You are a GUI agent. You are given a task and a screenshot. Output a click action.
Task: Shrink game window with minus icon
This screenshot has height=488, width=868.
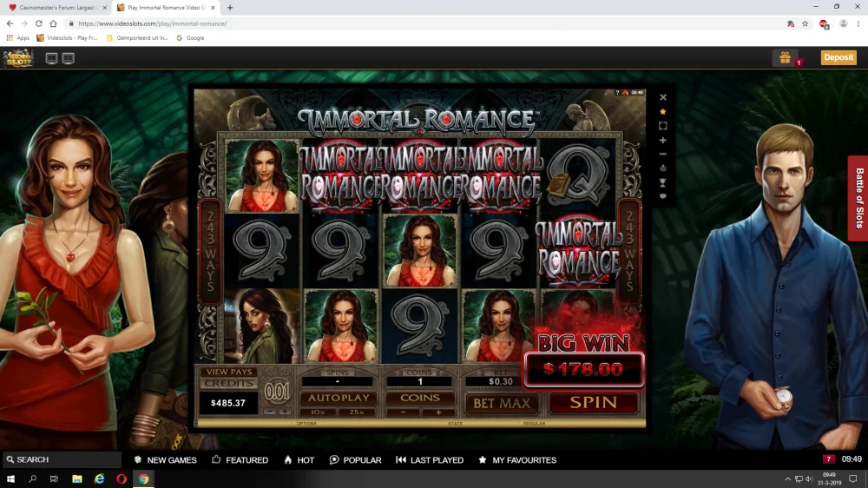pos(662,154)
